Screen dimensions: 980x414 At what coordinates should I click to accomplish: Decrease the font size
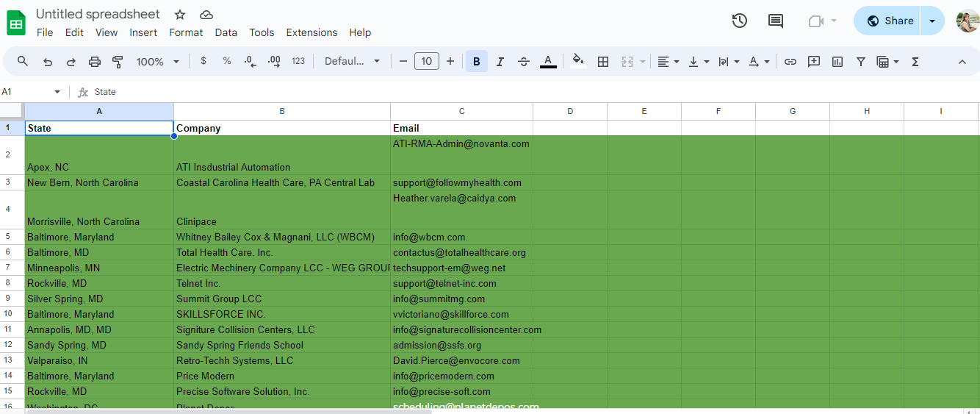(403, 62)
